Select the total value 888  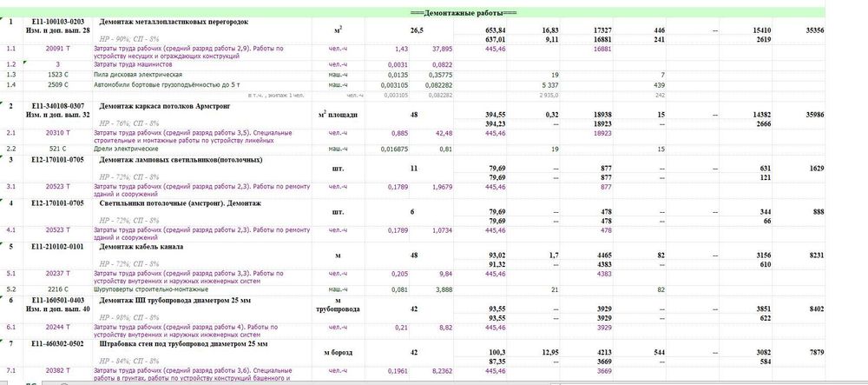click(x=819, y=211)
